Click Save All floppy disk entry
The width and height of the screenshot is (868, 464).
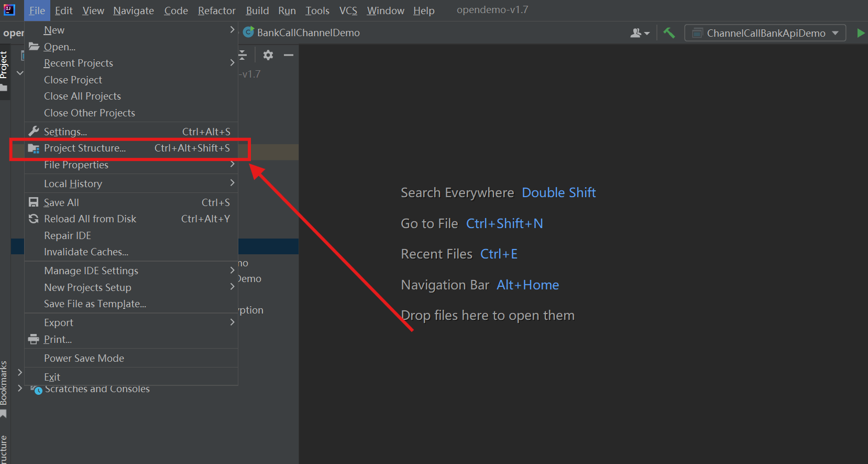[x=131, y=202]
